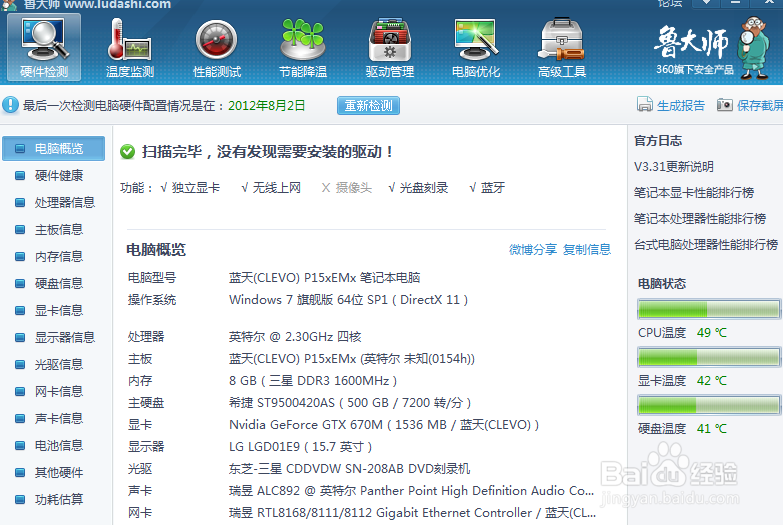Click the 41 ℃ disk temperature value
Screen dimensions: 783x525
712,428
